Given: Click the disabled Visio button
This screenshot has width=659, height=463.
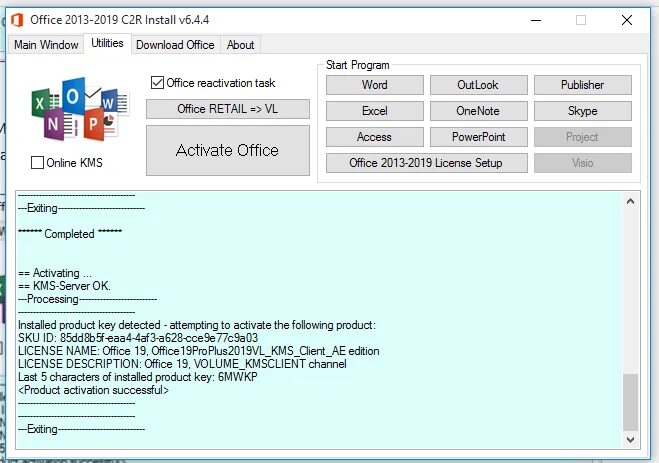Looking at the screenshot, I should 583,163.
